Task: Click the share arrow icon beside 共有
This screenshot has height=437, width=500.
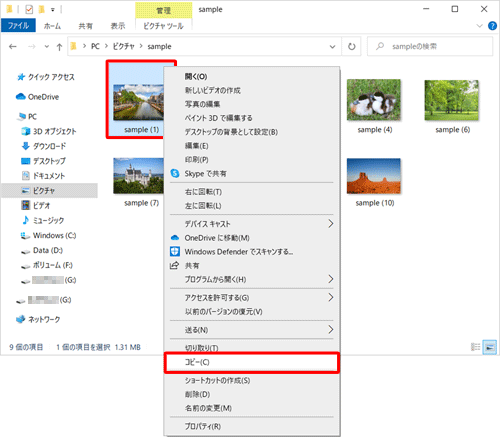Action: pos(174,265)
